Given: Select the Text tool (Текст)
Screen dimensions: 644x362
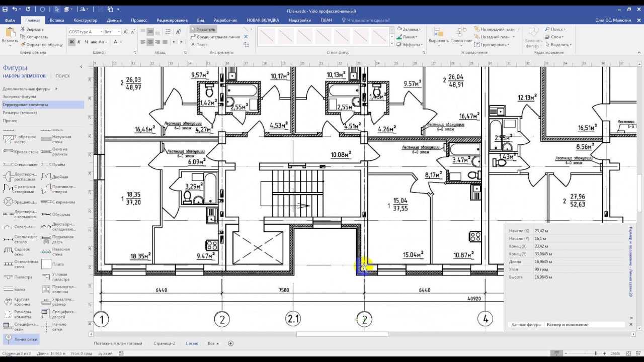Looking at the screenshot, I should click(199, 44).
